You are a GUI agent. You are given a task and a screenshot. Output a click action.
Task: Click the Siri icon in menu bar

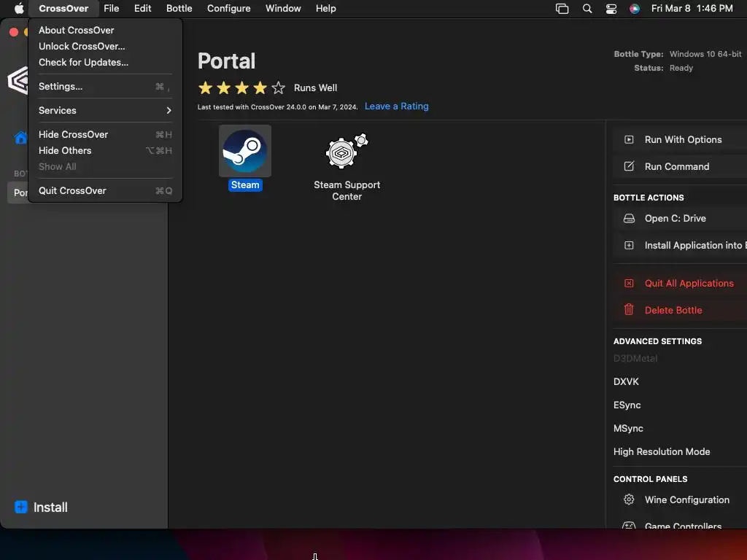(635, 9)
